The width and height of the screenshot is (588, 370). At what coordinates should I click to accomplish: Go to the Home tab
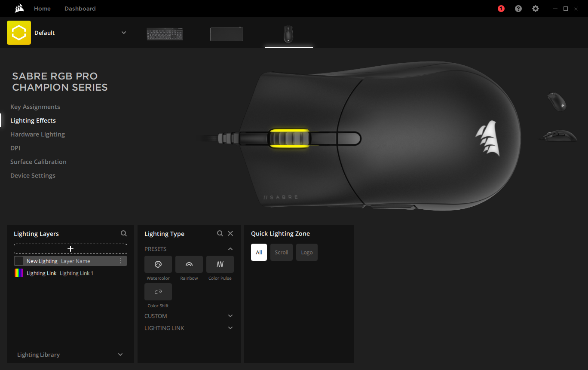point(42,9)
